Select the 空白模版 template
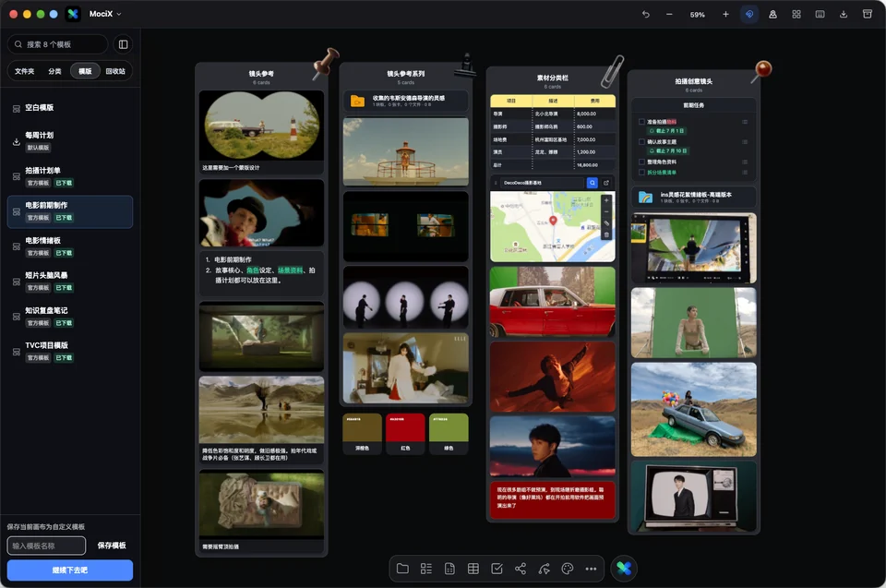This screenshot has height=588, width=886. tap(70, 107)
